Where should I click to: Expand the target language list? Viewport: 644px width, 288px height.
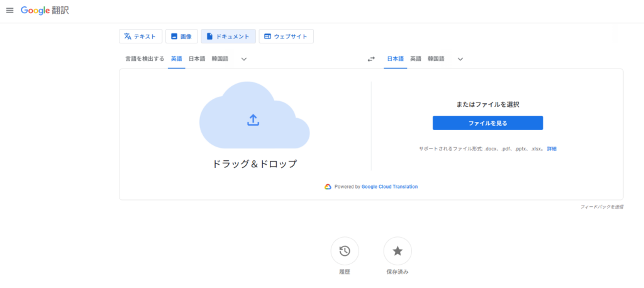point(460,59)
